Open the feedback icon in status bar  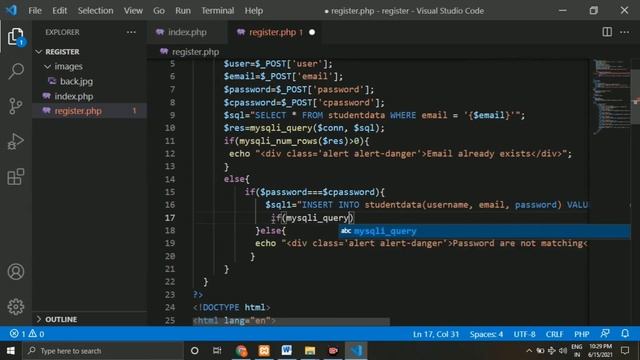605,333
